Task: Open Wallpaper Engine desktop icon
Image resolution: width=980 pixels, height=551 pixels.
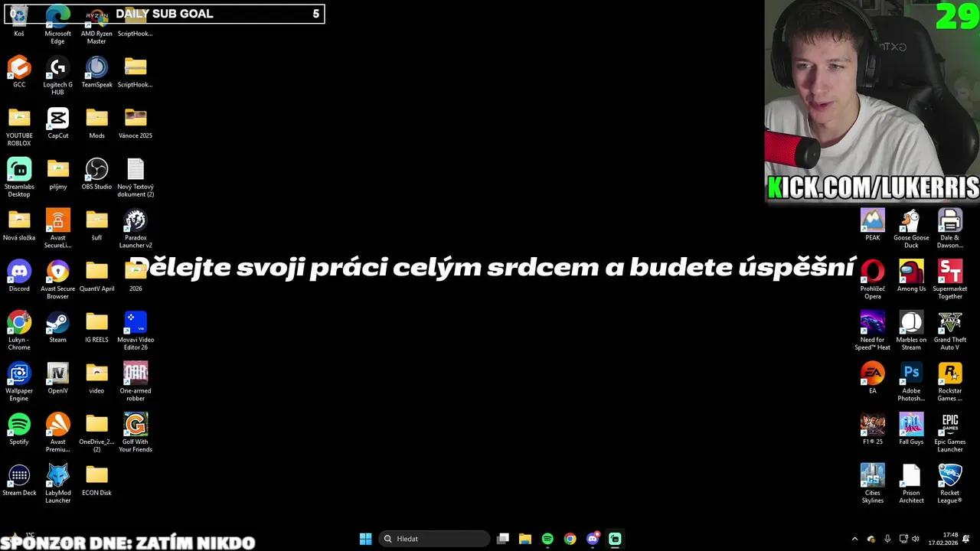Action: tap(19, 373)
